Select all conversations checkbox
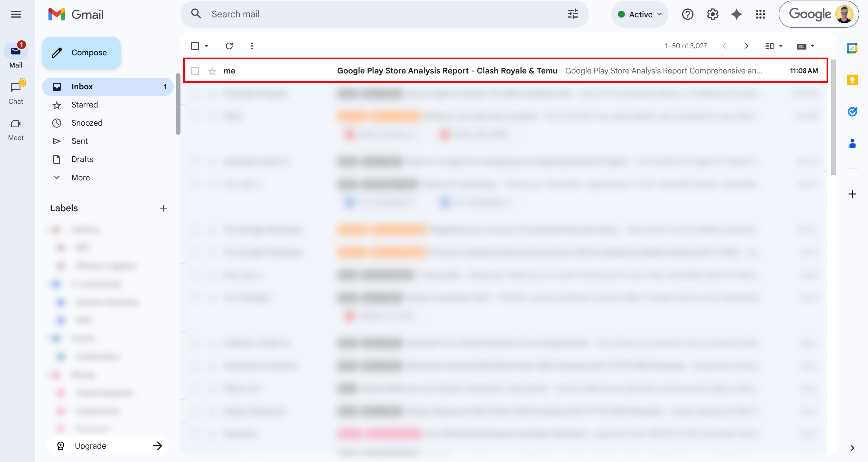Viewport: 868px width, 462px height. pos(196,46)
